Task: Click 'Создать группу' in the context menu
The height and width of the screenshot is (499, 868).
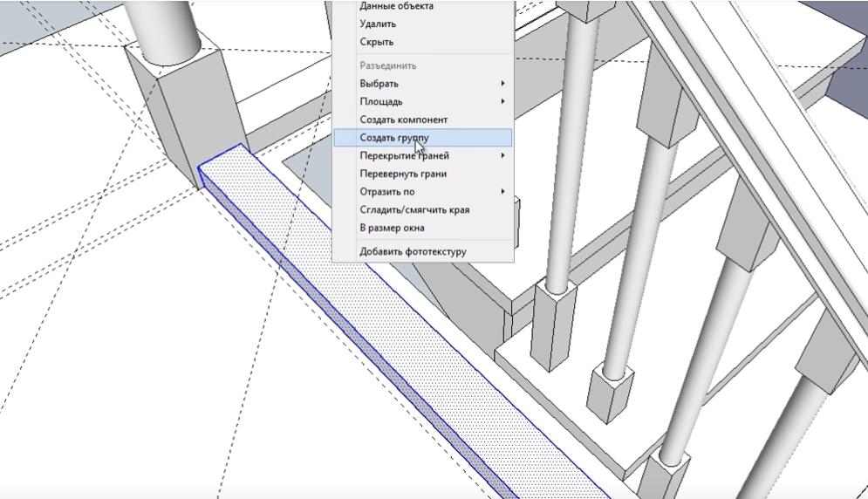Action: (x=394, y=138)
